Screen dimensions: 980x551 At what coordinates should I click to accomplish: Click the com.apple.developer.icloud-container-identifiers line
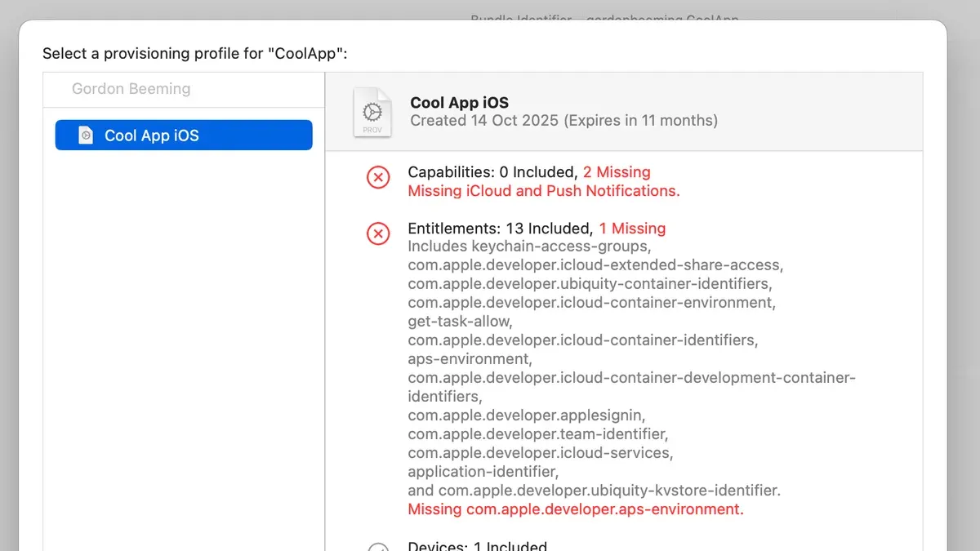583,340
